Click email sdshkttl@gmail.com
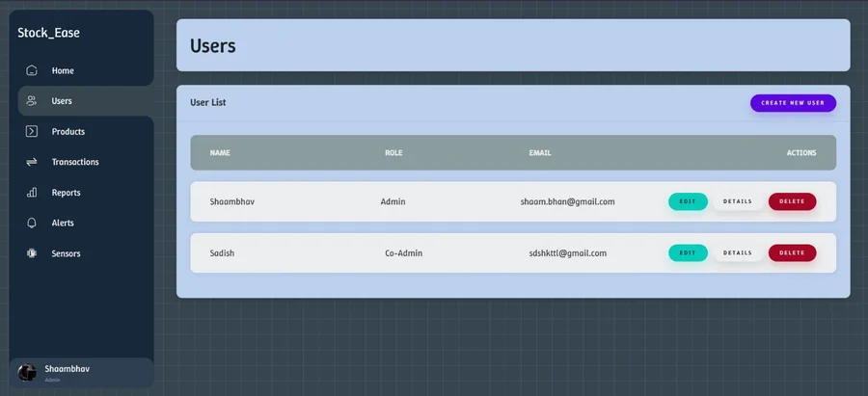This screenshot has width=868, height=396. [x=567, y=253]
